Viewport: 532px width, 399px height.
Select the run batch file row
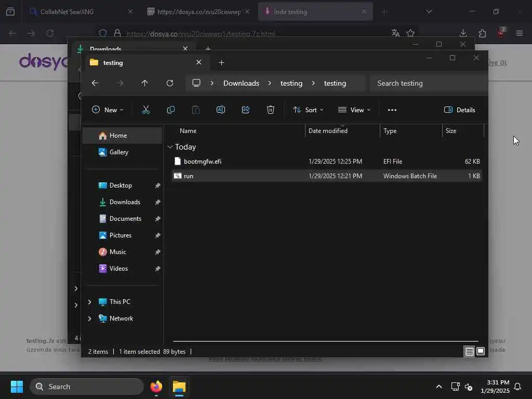coord(327,176)
